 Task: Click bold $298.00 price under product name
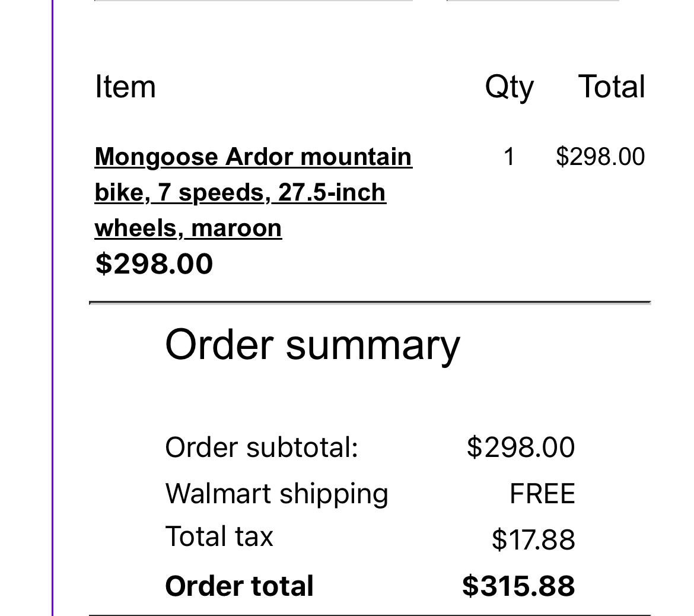(x=154, y=263)
